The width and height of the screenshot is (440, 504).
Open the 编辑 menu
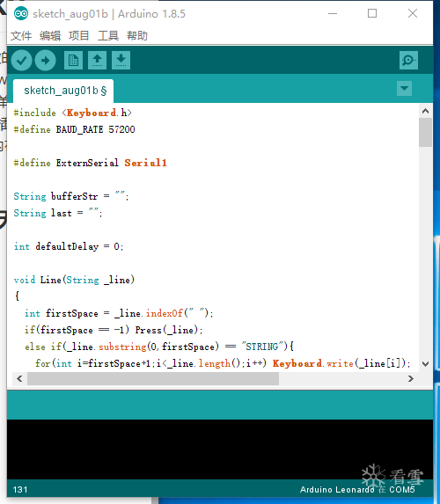coord(50,36)
